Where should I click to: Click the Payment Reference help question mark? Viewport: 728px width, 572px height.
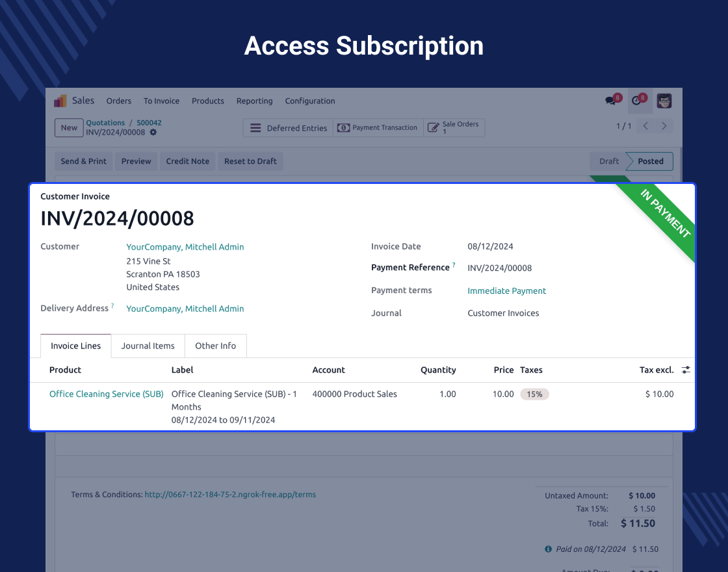click(454, 265)
